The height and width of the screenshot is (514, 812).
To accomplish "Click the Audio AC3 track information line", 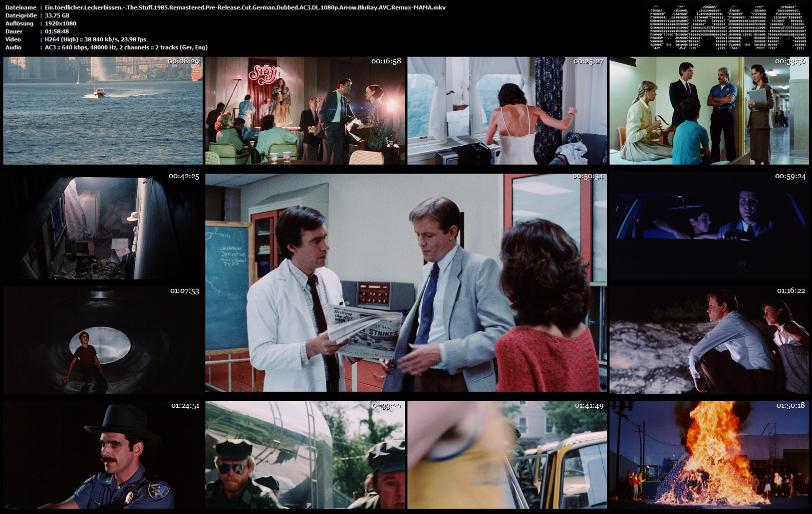I will [126, 47].
